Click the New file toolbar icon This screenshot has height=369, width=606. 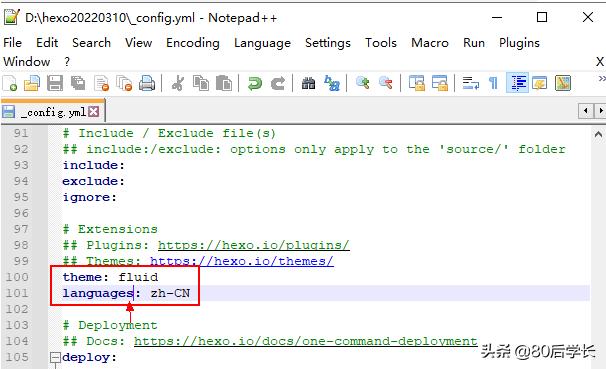10,83
